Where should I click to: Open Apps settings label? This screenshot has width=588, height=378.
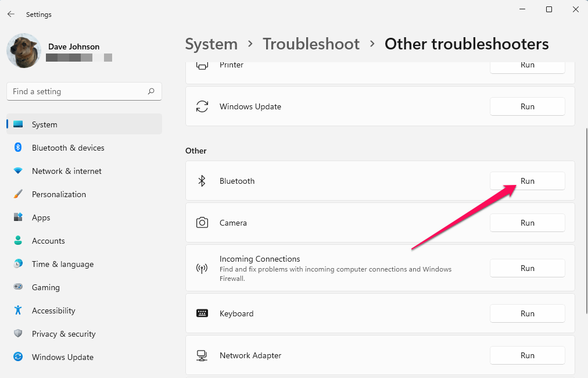pyautogui.click(x=41, y=217)
